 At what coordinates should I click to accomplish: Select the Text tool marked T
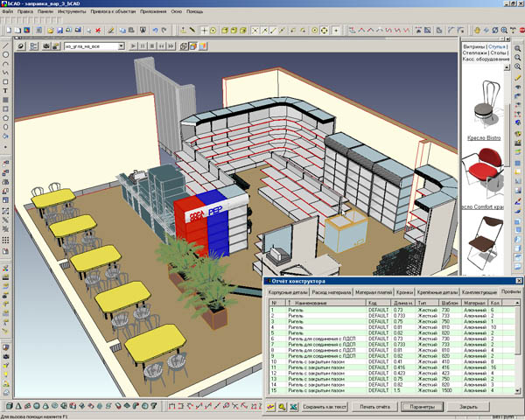(5, 91)
